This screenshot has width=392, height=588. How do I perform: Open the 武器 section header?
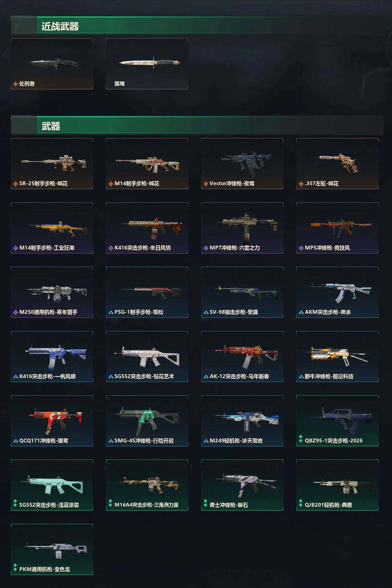pos(197,125)
